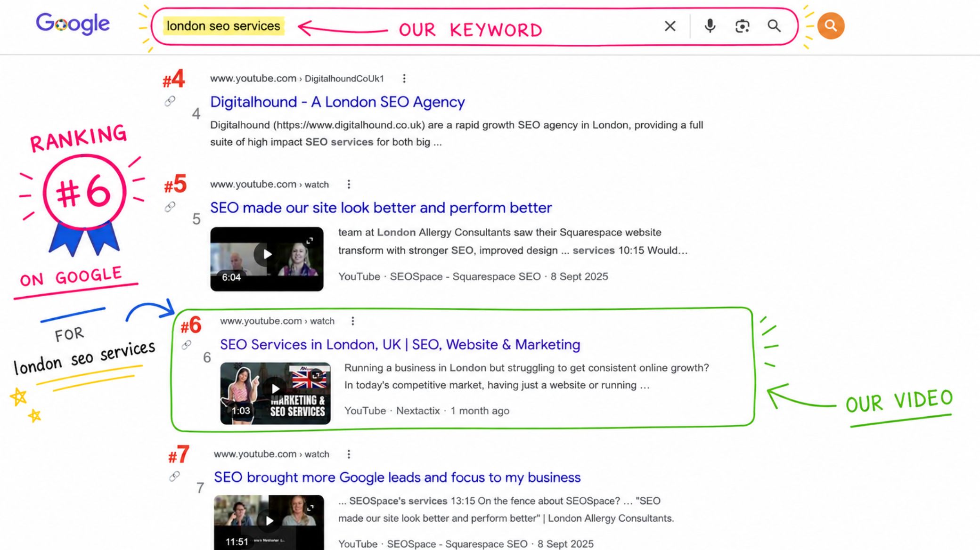This screenshot has height=550, width=980.
Task: Click the orange round search button
Action: pyautogui.click(x=831, y=26)
